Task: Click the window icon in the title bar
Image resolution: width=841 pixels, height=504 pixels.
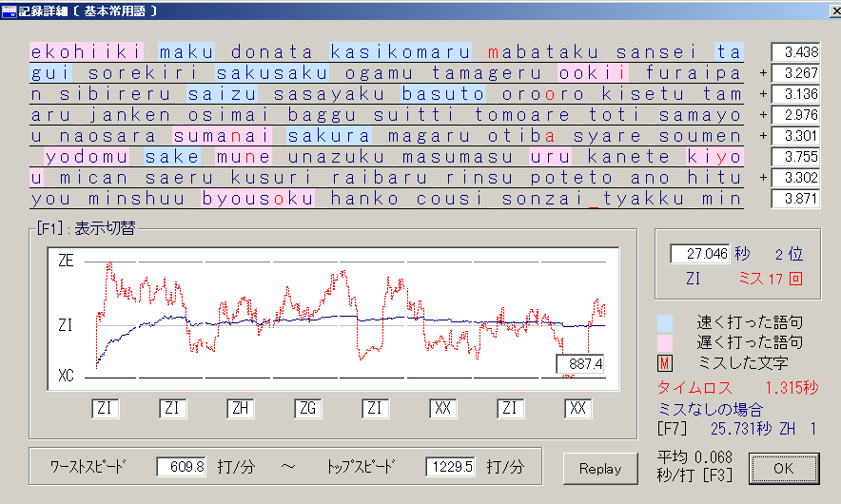Action: (9, 10)
